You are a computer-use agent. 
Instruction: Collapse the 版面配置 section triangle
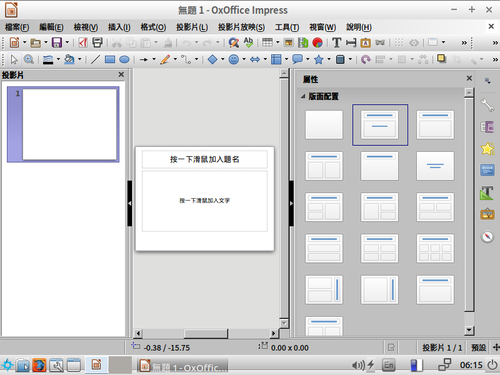click(x=303, y=96)
